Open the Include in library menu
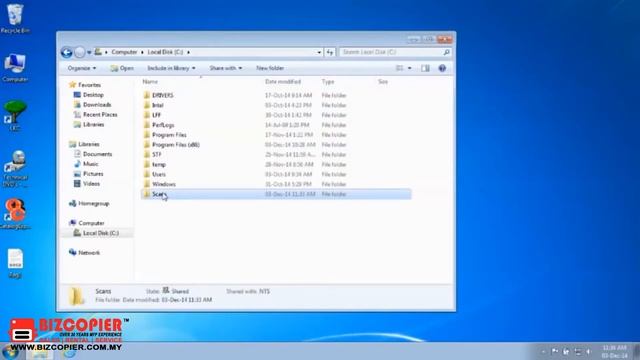Image resolution: width=640 pixels, height=360 pixels. [171, 68]
